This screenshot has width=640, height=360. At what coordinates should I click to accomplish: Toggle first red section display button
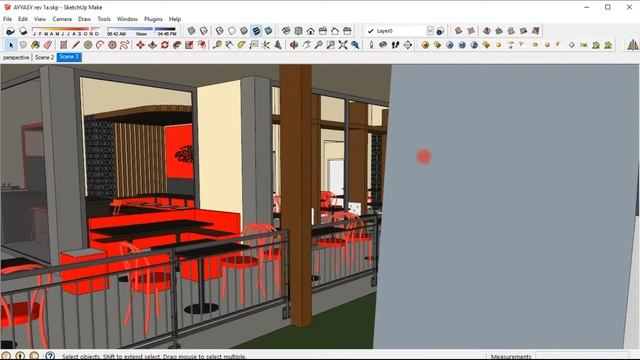tap(458, 31)
